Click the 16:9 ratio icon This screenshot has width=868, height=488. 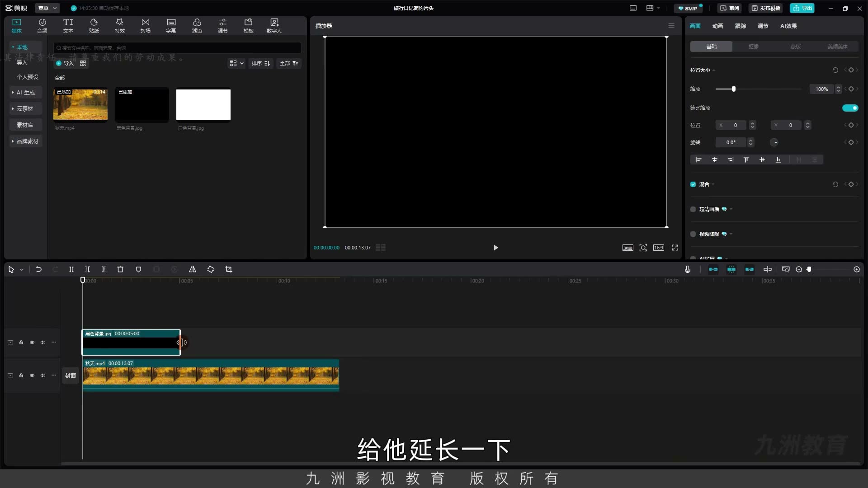659,248
